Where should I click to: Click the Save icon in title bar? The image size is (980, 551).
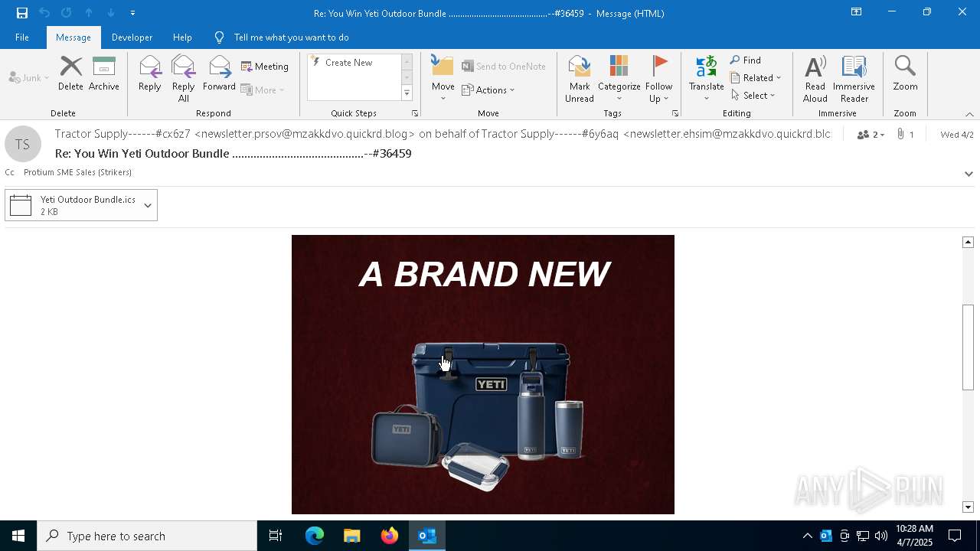(x=22, y=13)
